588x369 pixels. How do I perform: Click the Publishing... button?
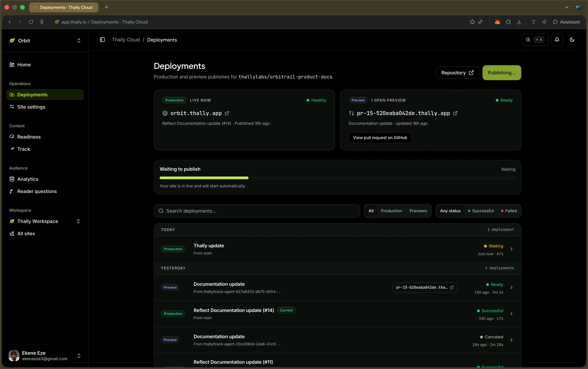(x=502, y=73)
